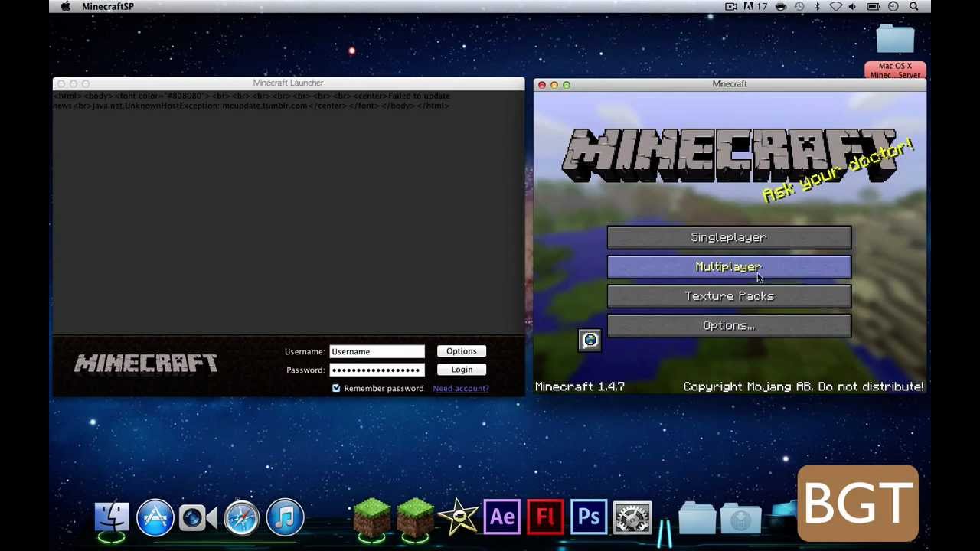Open the MinecraftSP application menu
980x551 pixels.
click(x=108, y=7)
